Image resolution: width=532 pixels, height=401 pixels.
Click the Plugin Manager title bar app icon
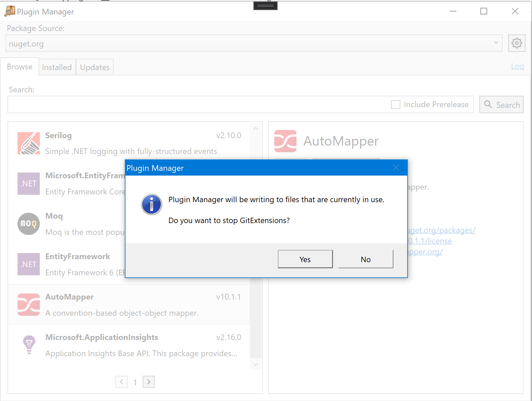[x=9, y=11]
